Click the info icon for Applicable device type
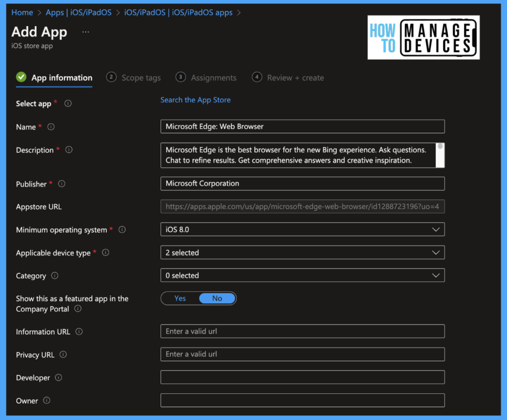 click(x=106, y=253)
